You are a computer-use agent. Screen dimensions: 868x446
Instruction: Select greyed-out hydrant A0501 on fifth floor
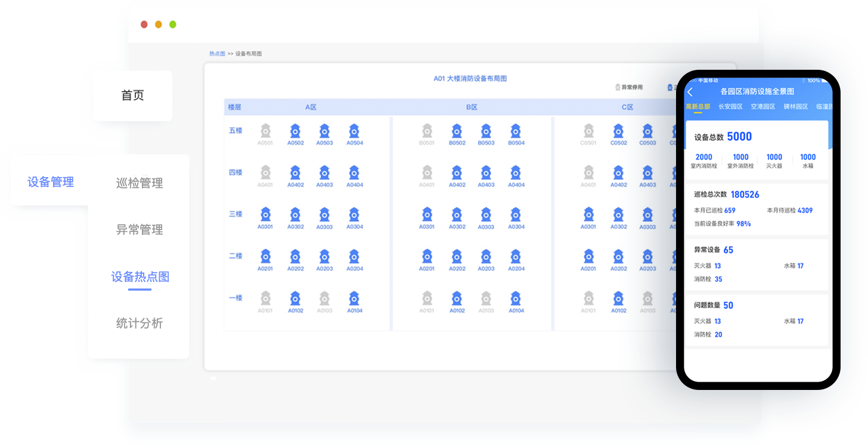point(265,132)
